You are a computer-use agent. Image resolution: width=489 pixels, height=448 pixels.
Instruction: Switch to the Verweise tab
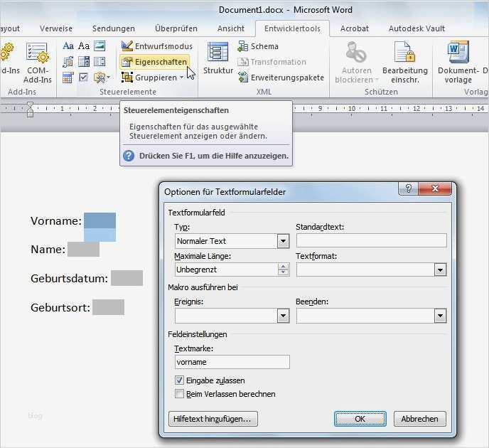click(x=56, y=28)
